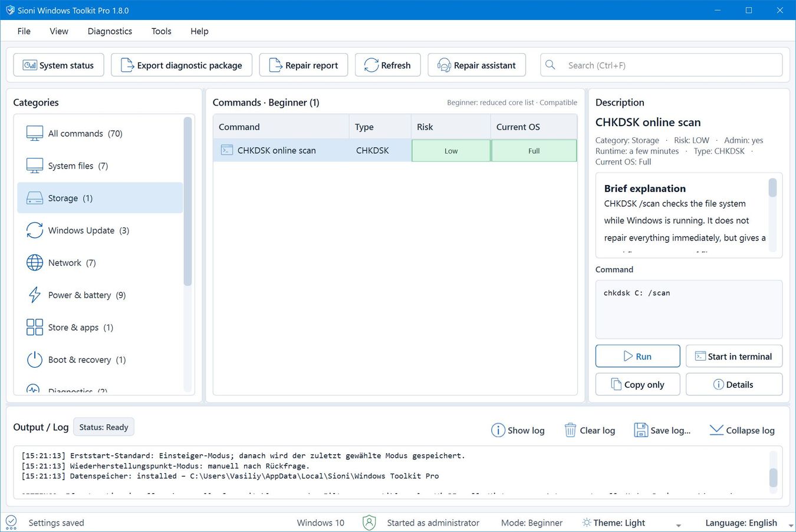796x532 pixels.
Task: Click the Status: Ready badge
Action: (104, 427)
